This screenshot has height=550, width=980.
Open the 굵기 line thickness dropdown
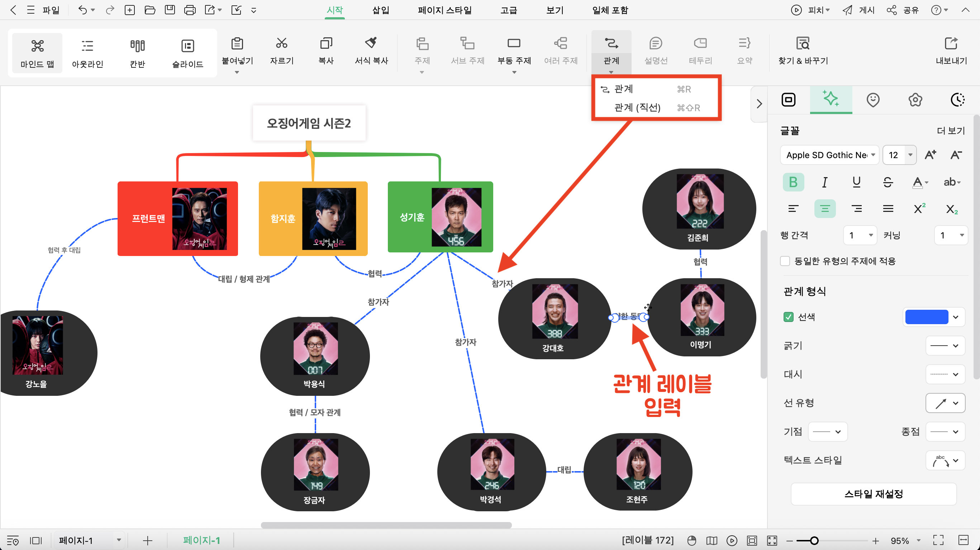click(x=945, y=346)
